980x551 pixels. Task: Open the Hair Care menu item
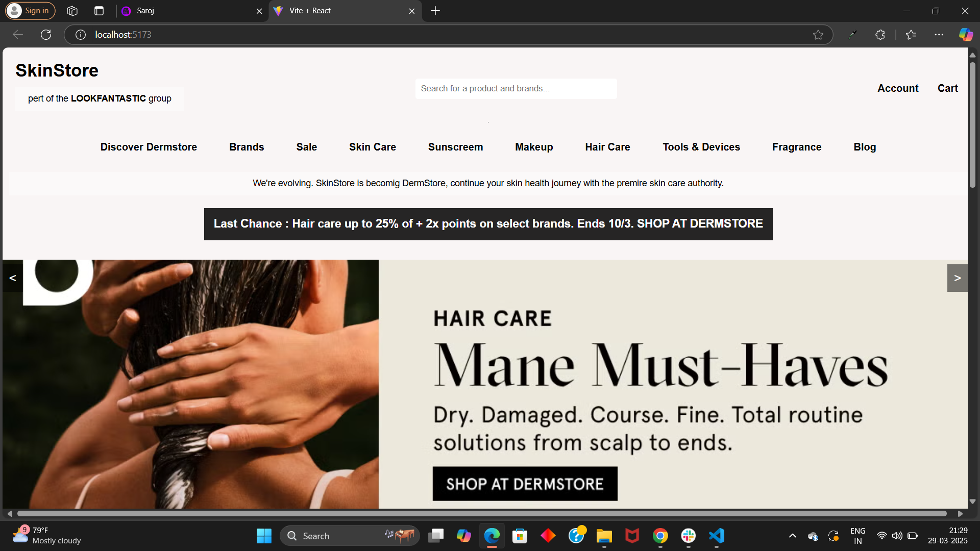coord(607,147)
